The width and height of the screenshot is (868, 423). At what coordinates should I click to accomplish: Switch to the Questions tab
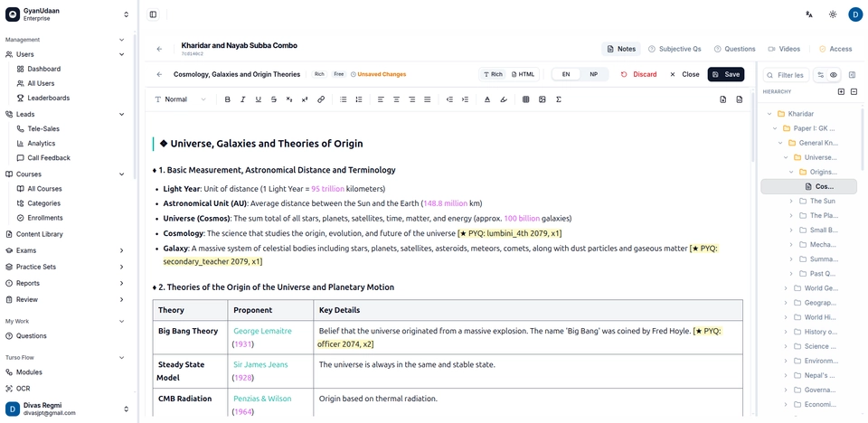pos(734,49)
